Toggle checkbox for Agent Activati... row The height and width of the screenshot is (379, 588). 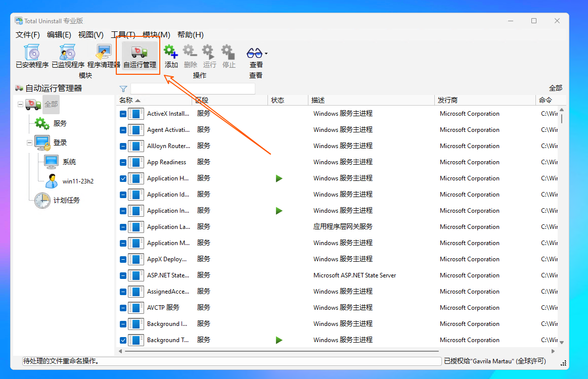point(123,130)
